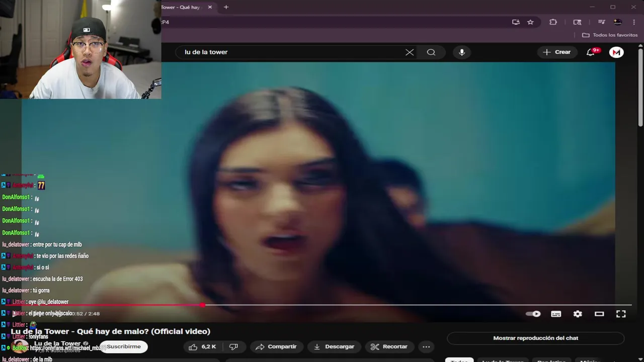The image size is (644, 362).
Task: Open the Crear menu
Action: tap(557, 52)
